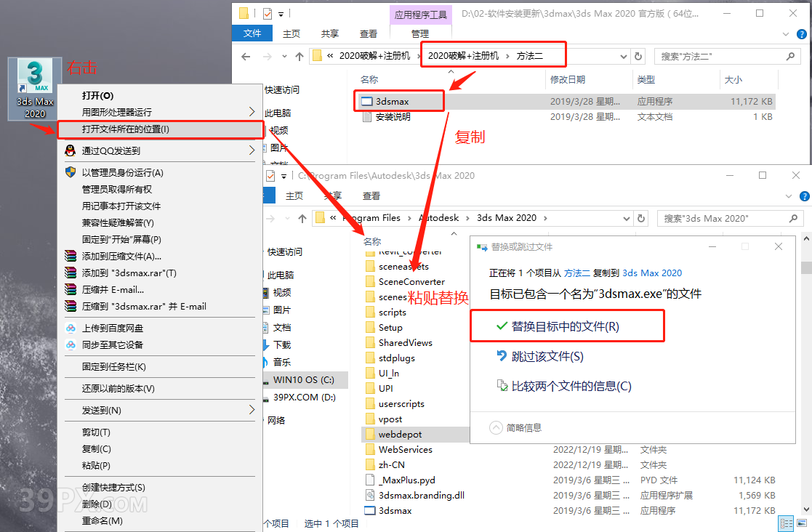The width and height of the screenshot is (812, 532).
Task: Switch to large icons view in status bar
Action: pyautogui.click(x=800, y=523)
